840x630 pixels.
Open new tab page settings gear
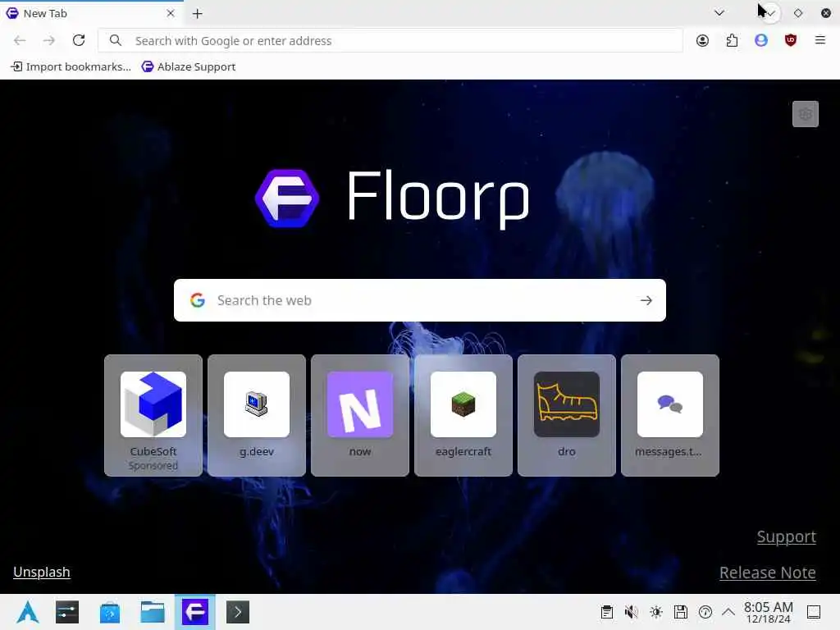[806, 113]
